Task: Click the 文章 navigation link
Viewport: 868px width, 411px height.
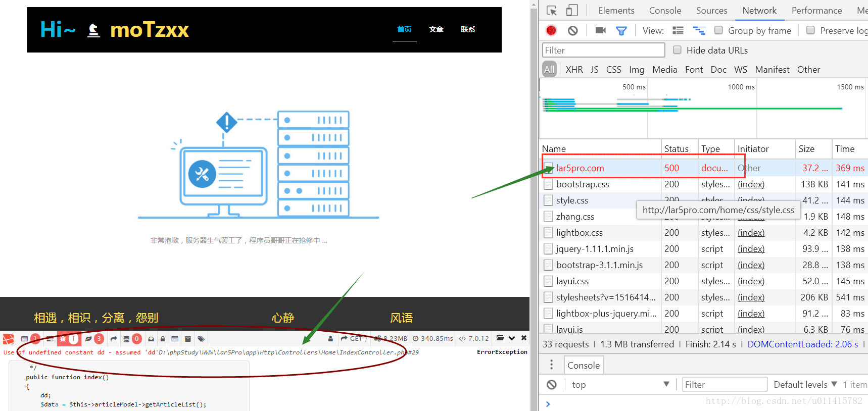Action: pyautogui.click(x=436, y=29)
